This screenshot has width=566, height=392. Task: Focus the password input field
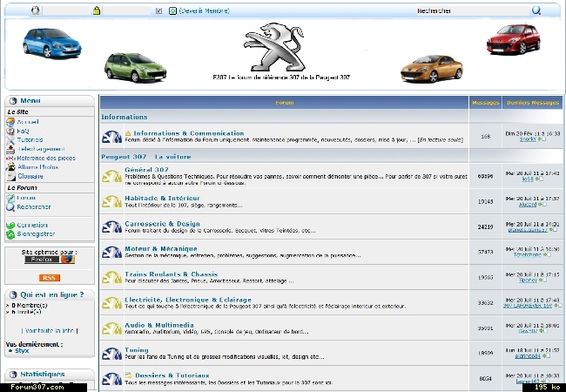pos(126,10)
